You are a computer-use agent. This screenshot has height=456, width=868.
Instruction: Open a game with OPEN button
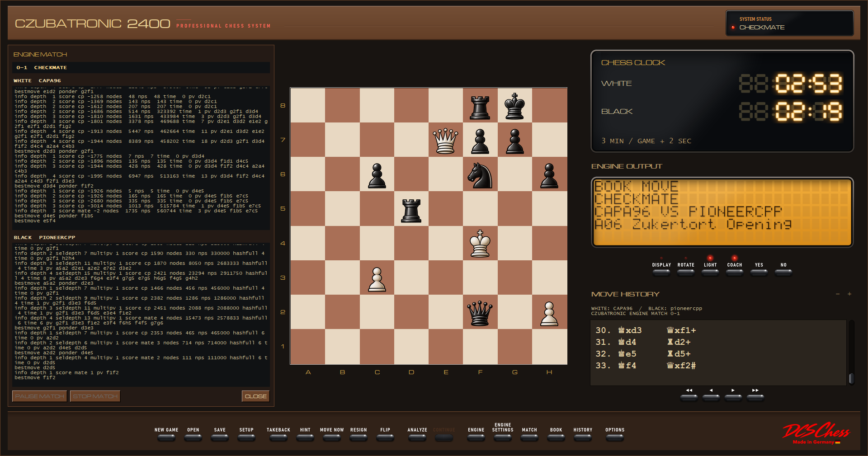[193, 437]
